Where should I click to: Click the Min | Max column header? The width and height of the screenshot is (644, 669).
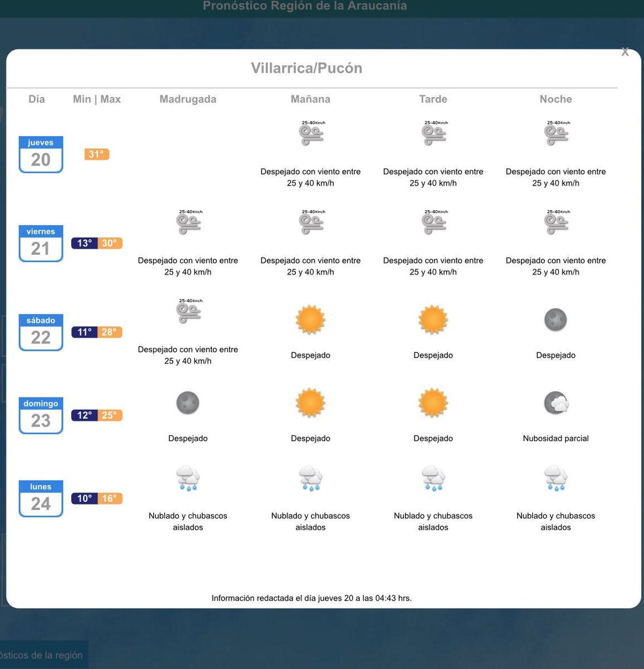click(97, 99)
